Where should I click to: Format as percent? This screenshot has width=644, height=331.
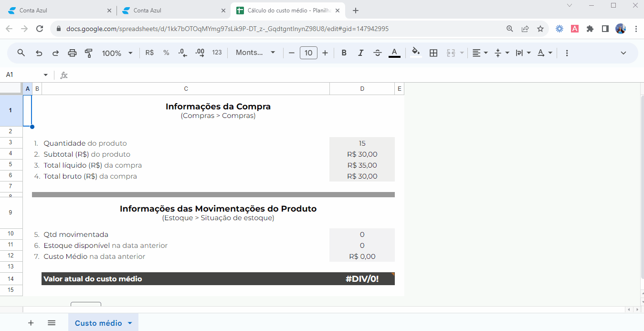tap(166, 53)
